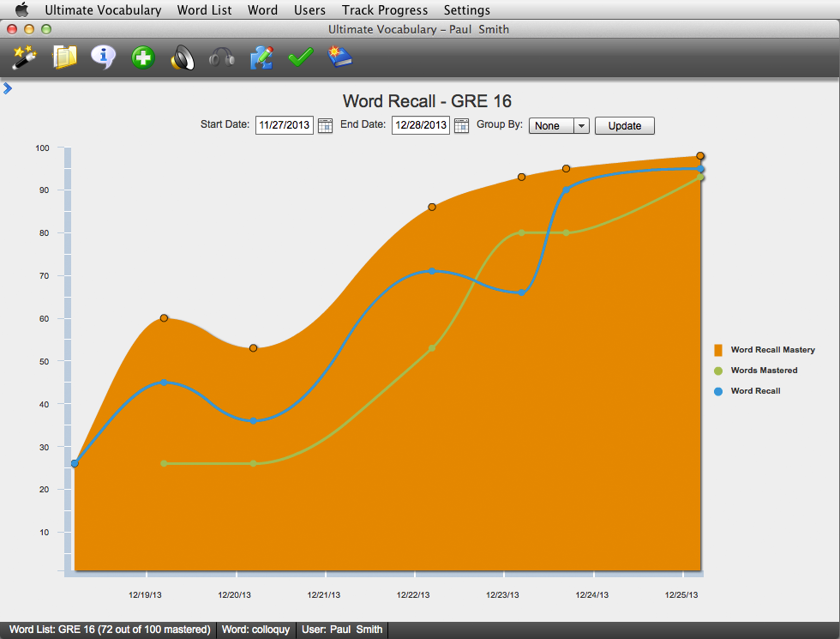Open the Start Date calendar picker

(x=325, y=126)
